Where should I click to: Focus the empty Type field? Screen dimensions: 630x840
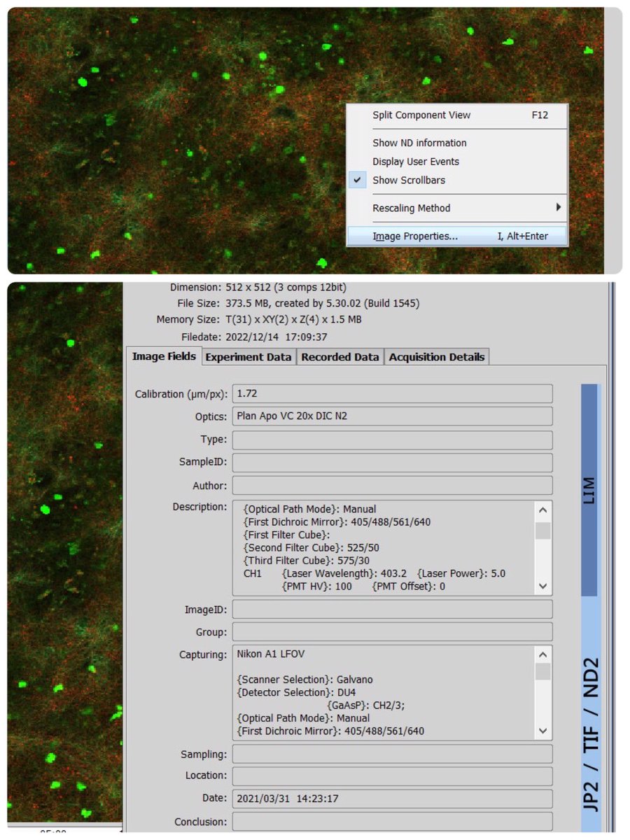pyautogui.click(x=392, y=440)
